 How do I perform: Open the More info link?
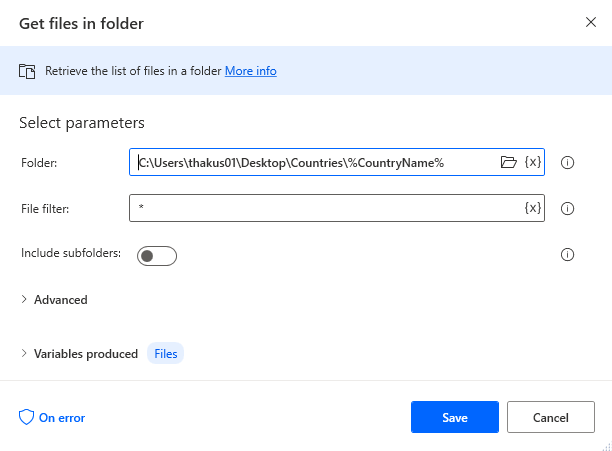[x=251, y=71]
